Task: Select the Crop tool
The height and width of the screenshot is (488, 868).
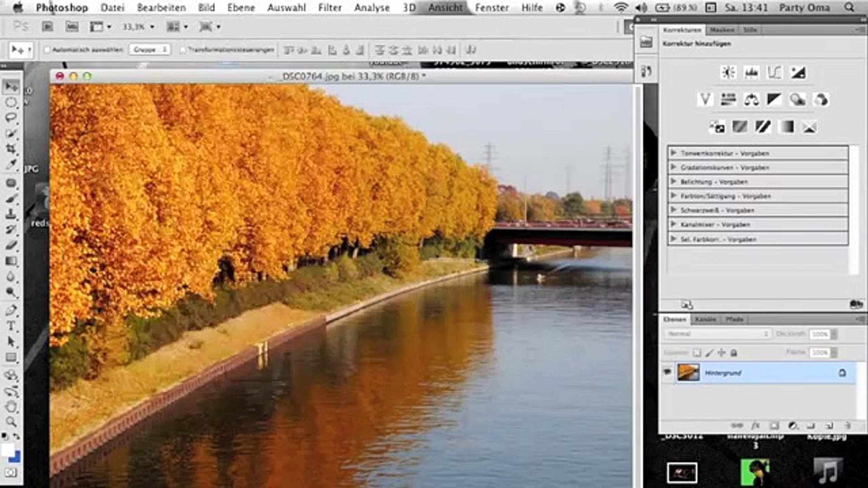Action: point(11,149)
